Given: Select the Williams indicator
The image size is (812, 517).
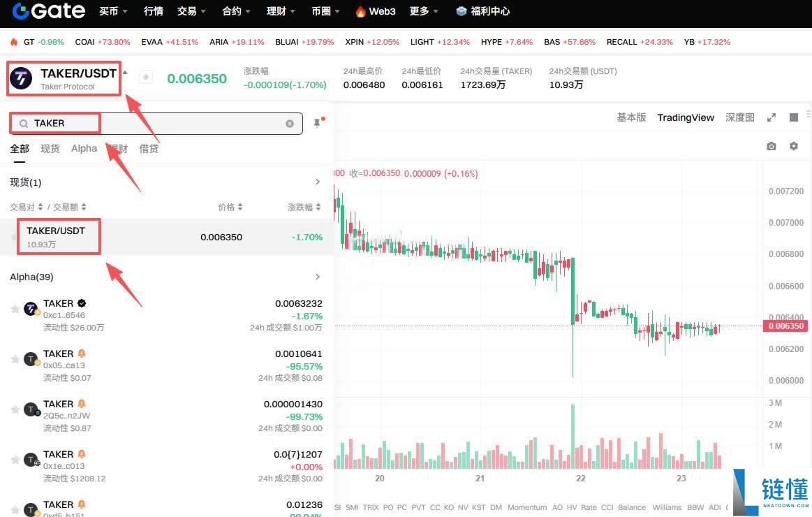Looking at the screenshot, I should click(667, 507).
